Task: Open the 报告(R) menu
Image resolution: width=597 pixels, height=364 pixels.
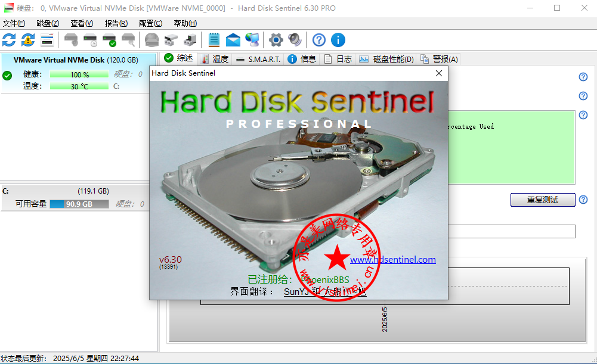Action: coord(116,24)
